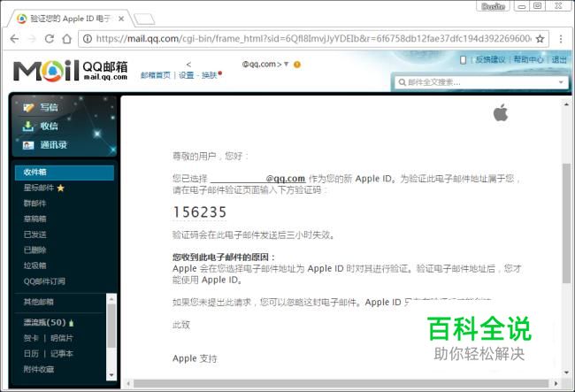Open 垃圾箱 junk folder
575x392 pixels.
pos(34,265)
